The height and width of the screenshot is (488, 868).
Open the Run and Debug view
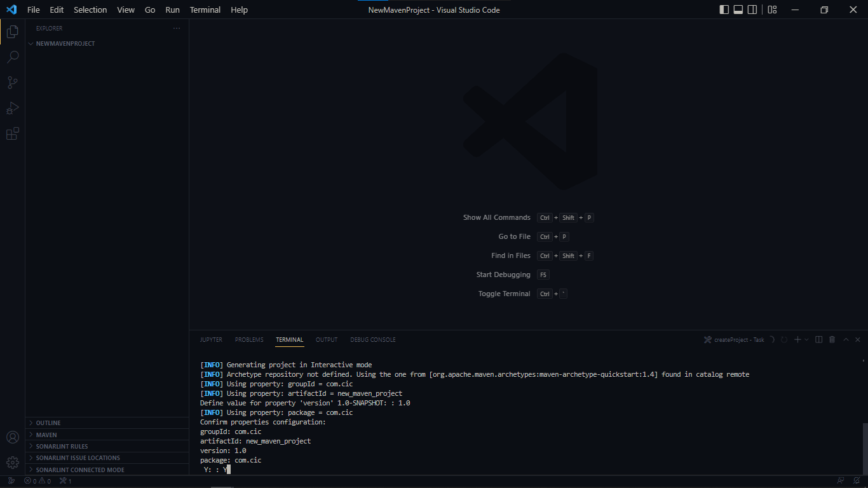tap(12, 108)
